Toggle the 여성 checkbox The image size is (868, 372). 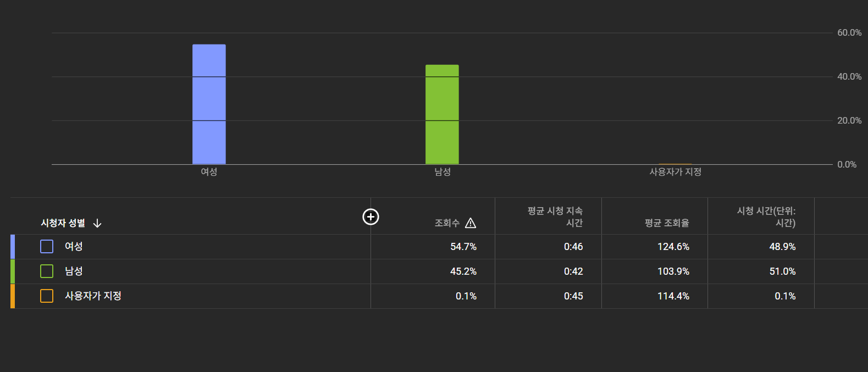coord(47,247)
